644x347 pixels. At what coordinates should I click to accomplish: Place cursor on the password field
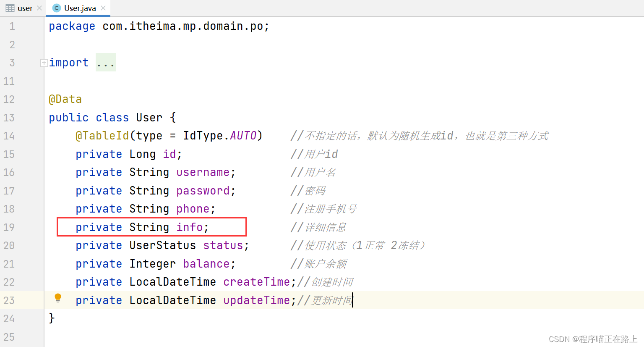pyautogui.click(x=203, y=191)
